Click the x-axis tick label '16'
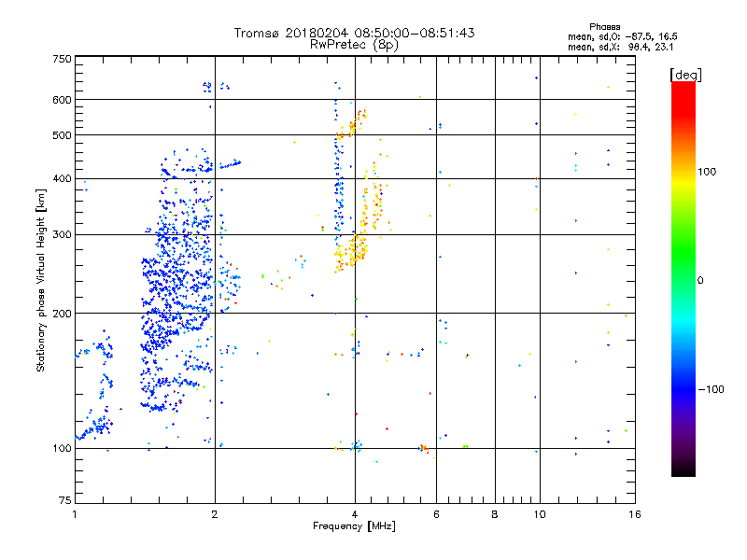747x560 pixels. point(635,514)
